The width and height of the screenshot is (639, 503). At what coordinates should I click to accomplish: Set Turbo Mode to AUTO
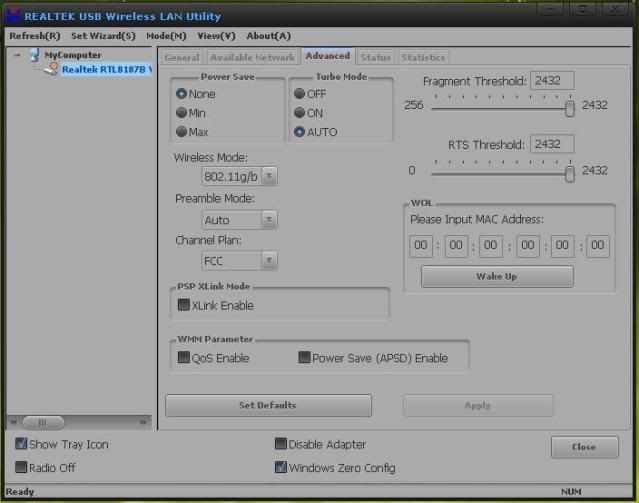[x=300, y=132]
